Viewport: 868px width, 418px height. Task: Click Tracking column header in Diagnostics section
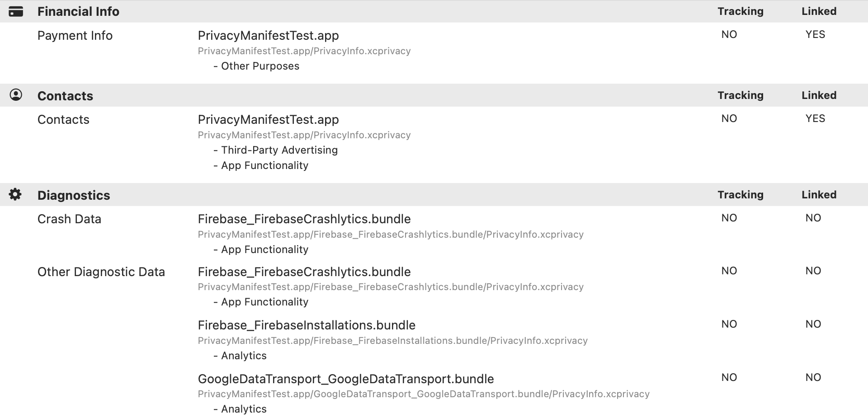741,195
